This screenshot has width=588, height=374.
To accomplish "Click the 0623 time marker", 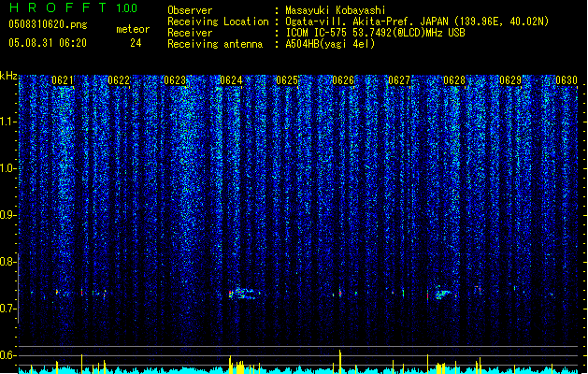I will pos(175,80).
